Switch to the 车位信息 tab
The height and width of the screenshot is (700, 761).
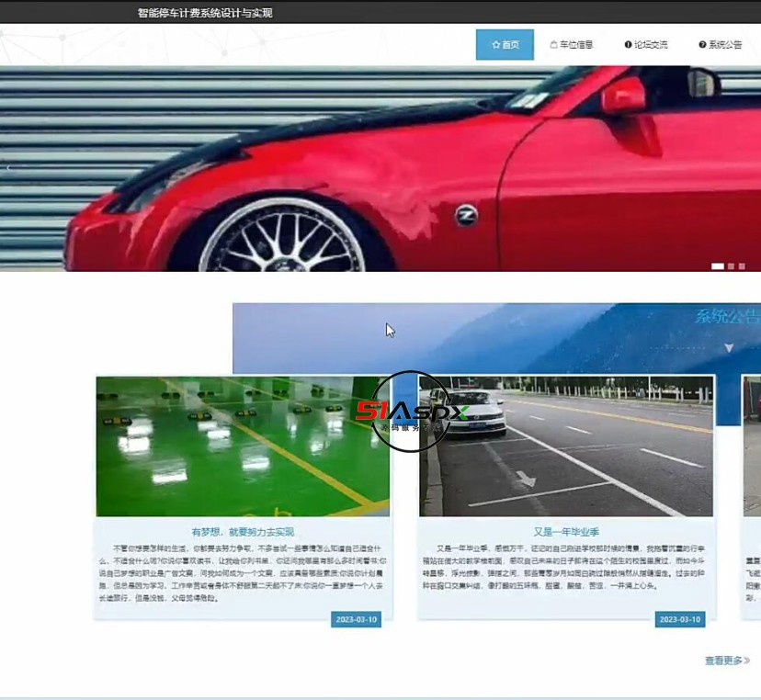[570, 43]
